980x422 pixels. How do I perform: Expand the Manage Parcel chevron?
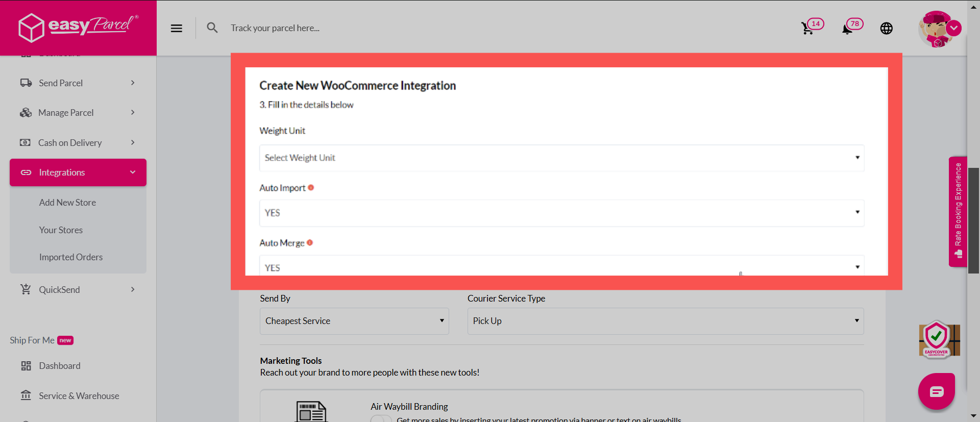click(133, 112)
